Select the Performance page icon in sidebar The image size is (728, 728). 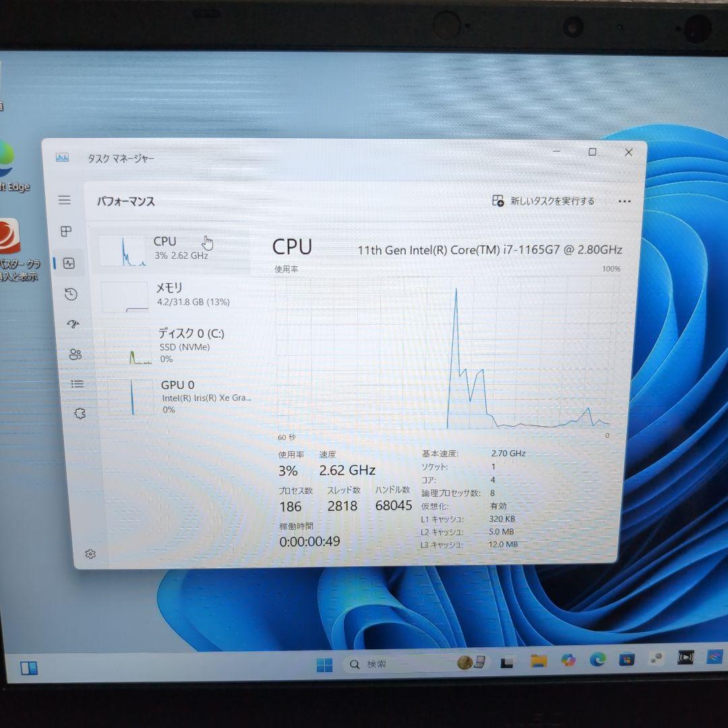click(x=69, y=264)
